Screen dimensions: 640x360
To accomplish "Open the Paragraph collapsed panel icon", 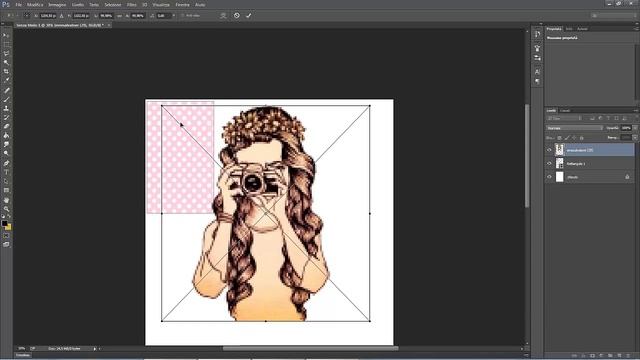I will pyautogui.click(x=537, y=81).
